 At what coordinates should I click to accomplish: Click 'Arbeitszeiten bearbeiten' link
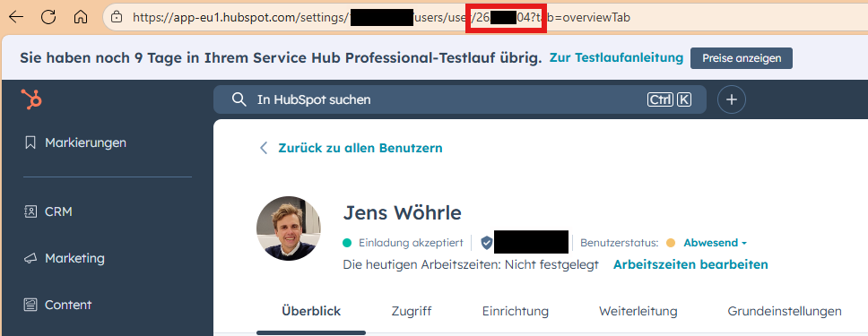[x=690, y=264]
